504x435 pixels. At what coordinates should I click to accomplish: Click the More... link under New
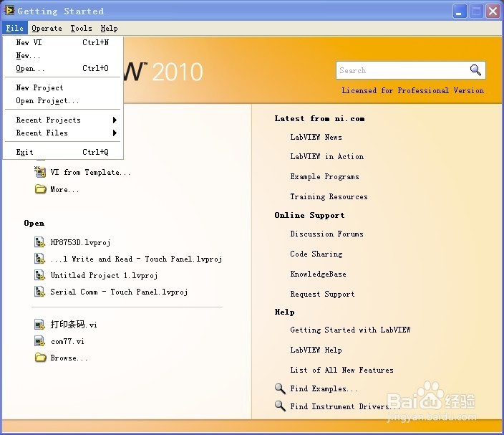click(64, 189)
